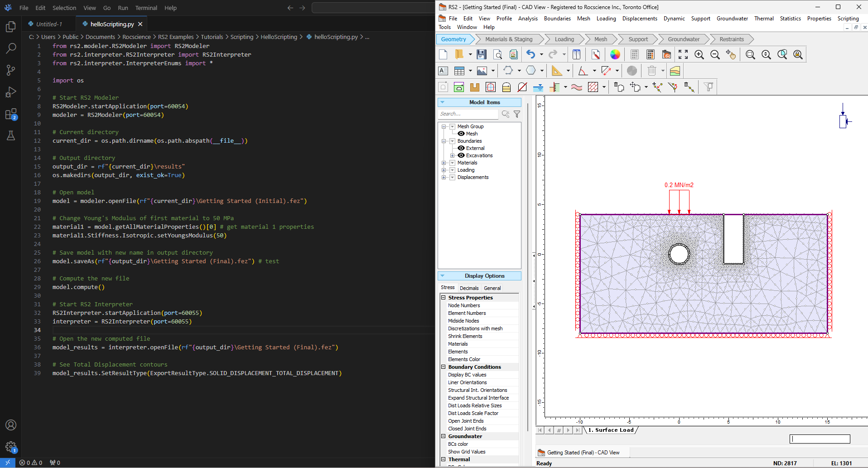Viewport: 868px width, 468px height.
Task: Open the color wheel display options icon
Action: pyautogui.click(x=615, y=55)
